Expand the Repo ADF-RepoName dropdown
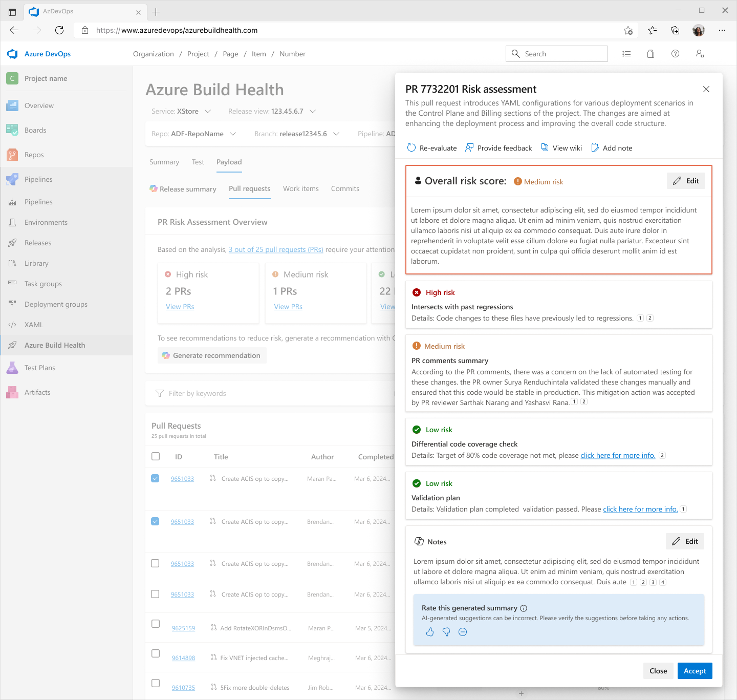The width and height of the screenshot is (737, 700). [x=193, y=134]
